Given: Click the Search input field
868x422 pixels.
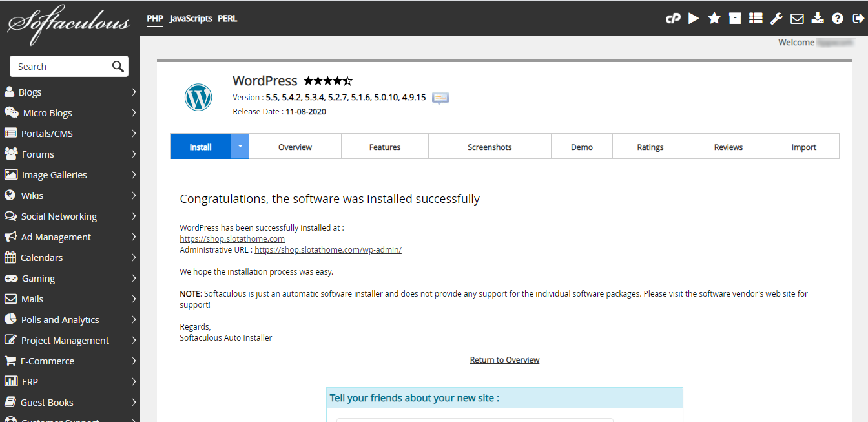Looking at the screenshot, I should (x=63, y=67).
